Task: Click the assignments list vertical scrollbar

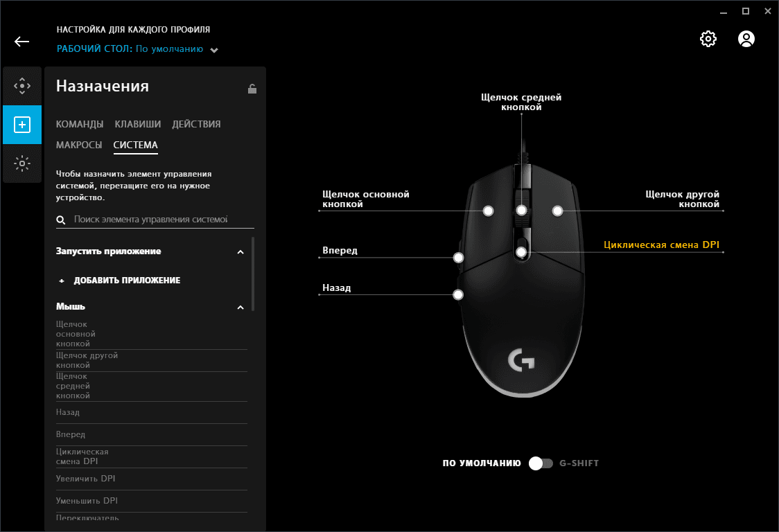Action: 253,274
